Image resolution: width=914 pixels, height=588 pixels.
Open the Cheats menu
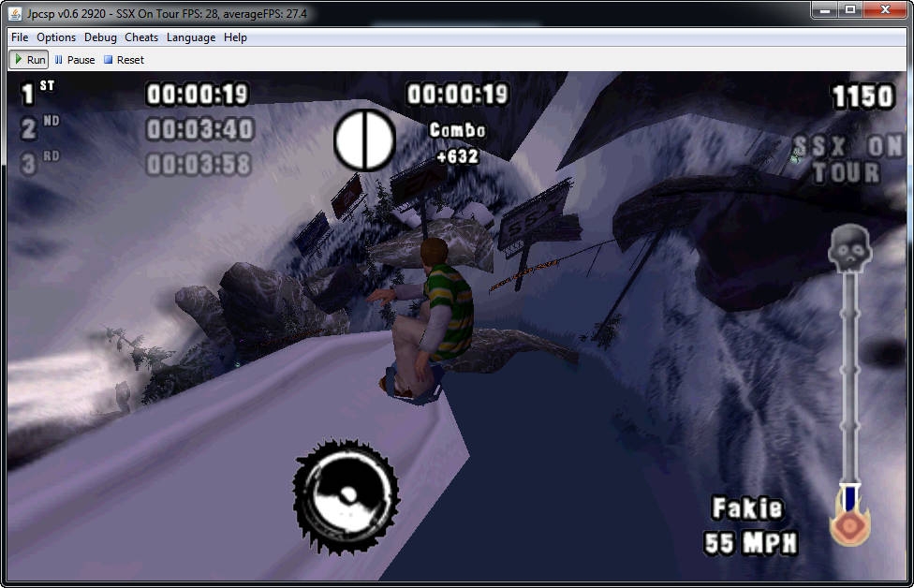[x=141, y=37]
